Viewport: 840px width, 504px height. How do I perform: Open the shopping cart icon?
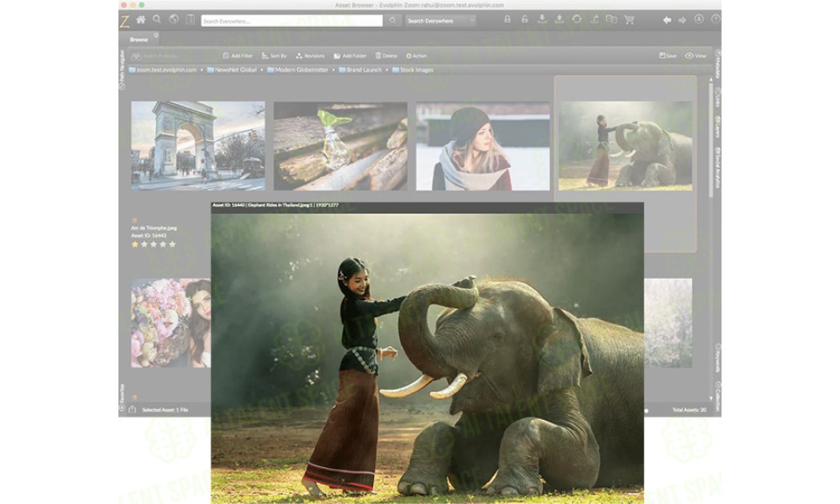[629, 20]
